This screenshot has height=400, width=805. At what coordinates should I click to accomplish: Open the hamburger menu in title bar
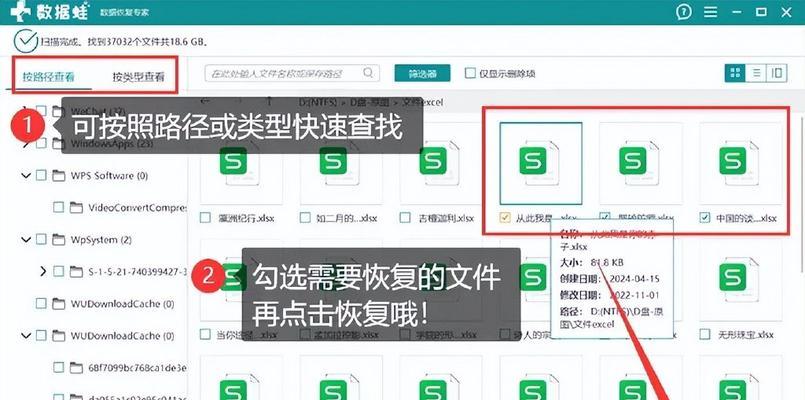(711, 11)
